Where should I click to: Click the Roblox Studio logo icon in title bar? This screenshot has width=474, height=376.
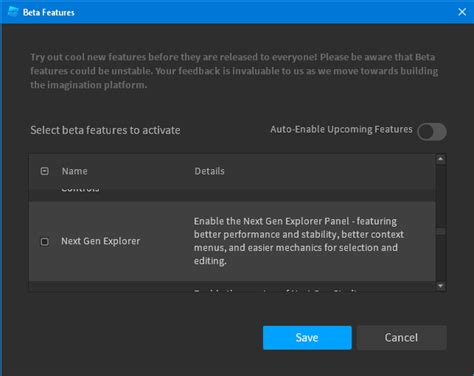click(x=13, y=12)
